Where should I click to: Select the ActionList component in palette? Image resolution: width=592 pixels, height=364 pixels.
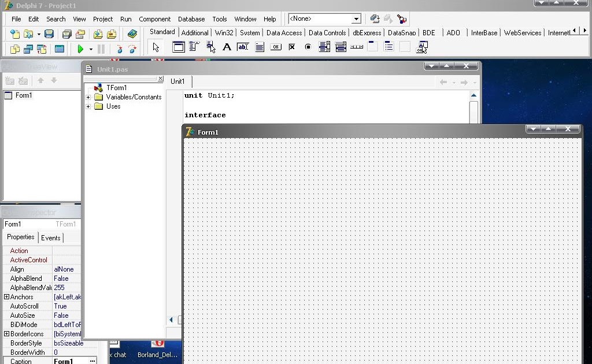click(x=421, y=47)
